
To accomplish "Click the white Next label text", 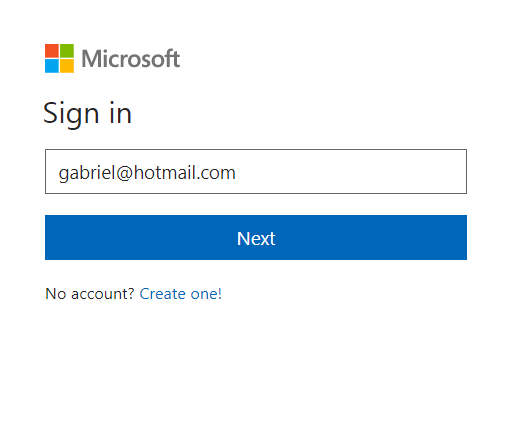I will (x=256, y=238).
